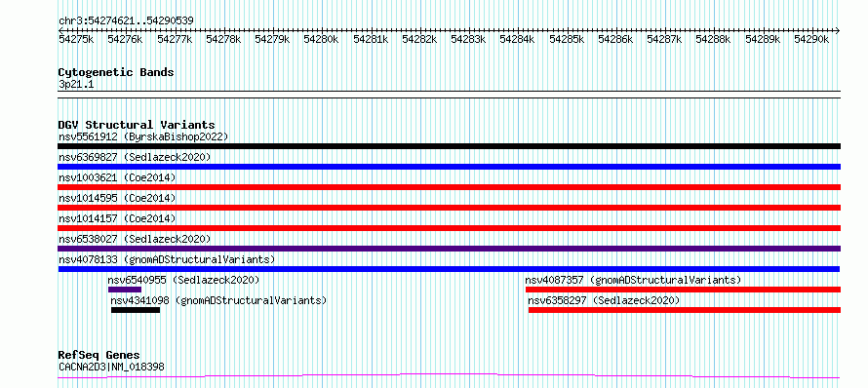
Task: Click the 54276k ruler tick label
Action: coord(125,39)
